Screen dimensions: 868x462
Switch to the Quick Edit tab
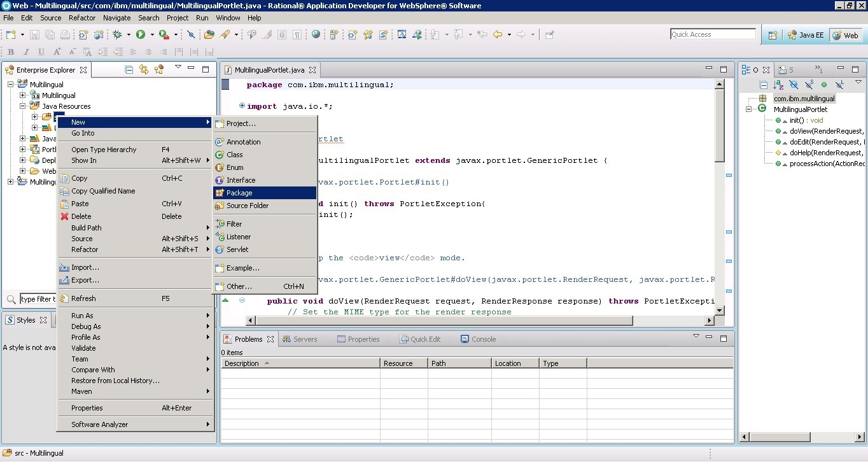[419, 339]
